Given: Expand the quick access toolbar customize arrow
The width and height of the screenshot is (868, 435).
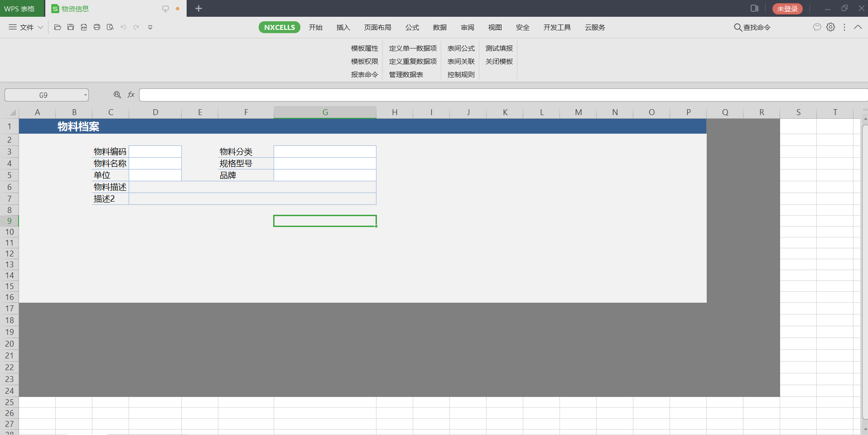Looking at the screenshot, I should point(150,27).
